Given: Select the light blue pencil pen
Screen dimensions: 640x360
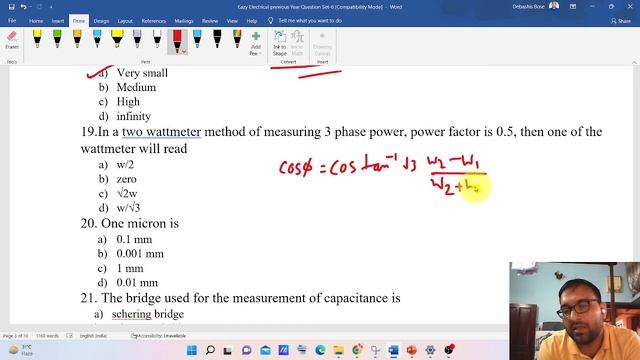Looking at the screenshot, I should [97, 39].
